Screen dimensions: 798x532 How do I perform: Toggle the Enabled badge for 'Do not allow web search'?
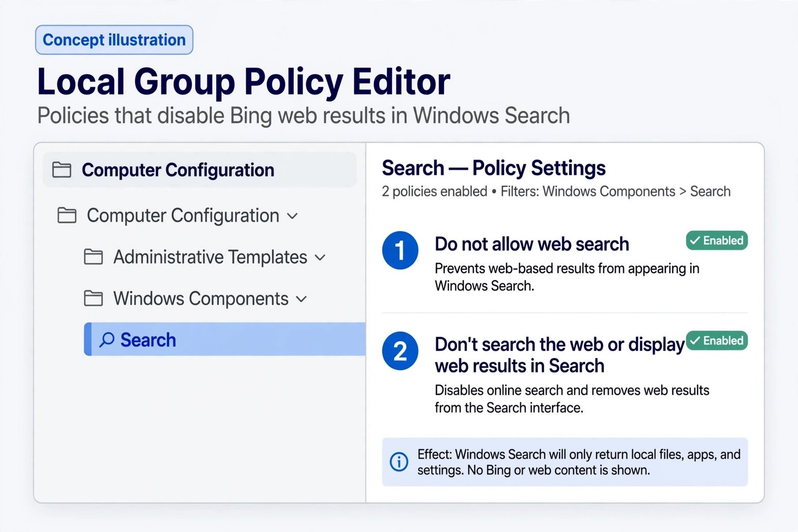[x=717, y=240]
